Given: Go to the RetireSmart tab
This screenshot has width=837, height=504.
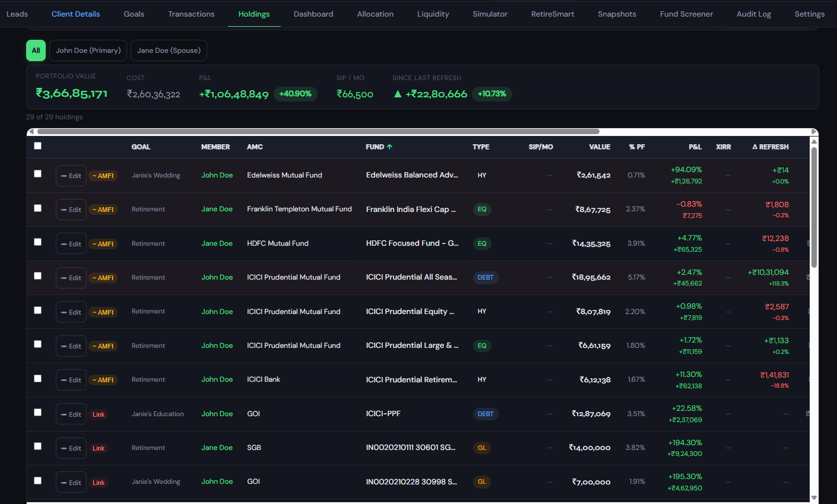Looking at the screenshot, I should [x=553, y=14].
